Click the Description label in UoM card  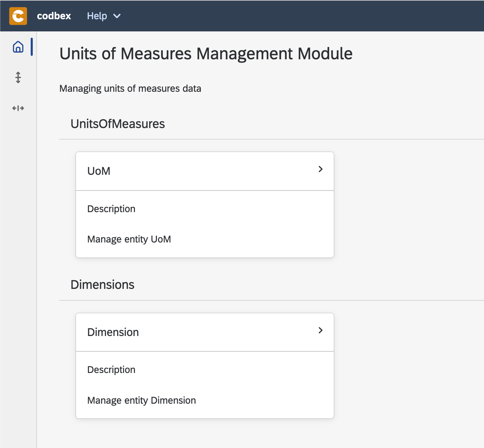pyautogui.click(x=111, y=209)
